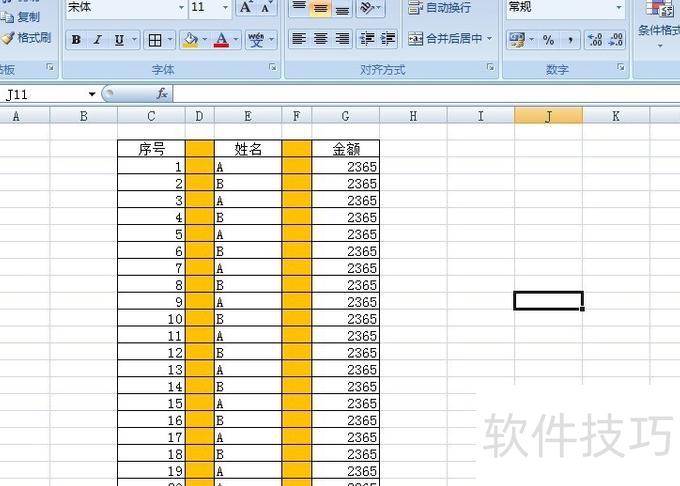Align text to bottom of cell
Viewport: 680px width, 486px height.
pyautogui.click(x=342, y=7)
